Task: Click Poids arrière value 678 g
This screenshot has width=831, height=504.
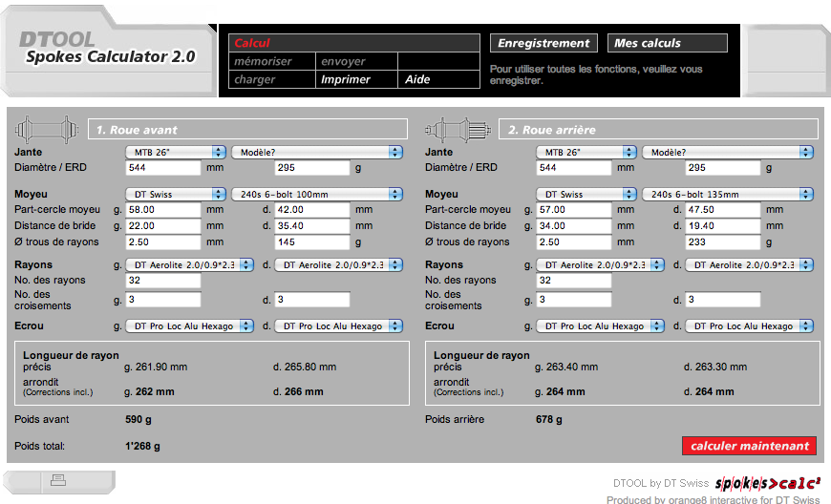Action: 549,419
